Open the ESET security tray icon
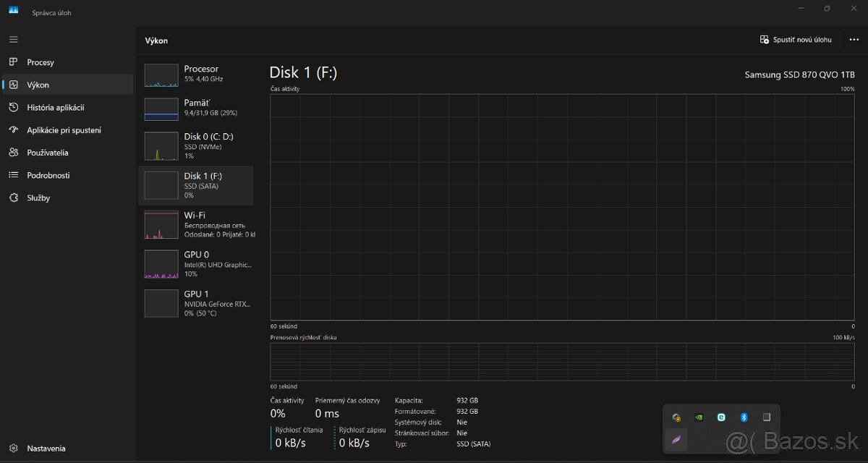 pyautogui.click(x=721, y=417)
